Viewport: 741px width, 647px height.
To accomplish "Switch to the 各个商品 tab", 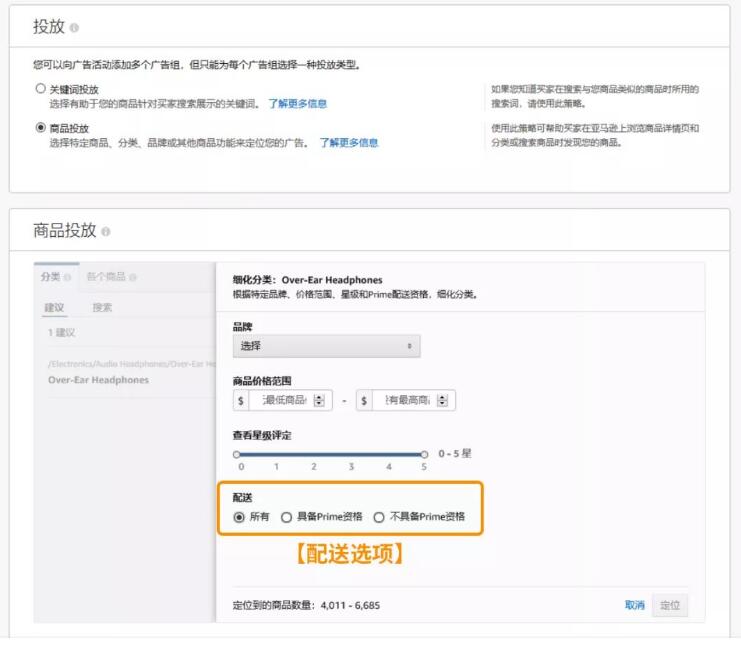I will click(x=106, y=277).
